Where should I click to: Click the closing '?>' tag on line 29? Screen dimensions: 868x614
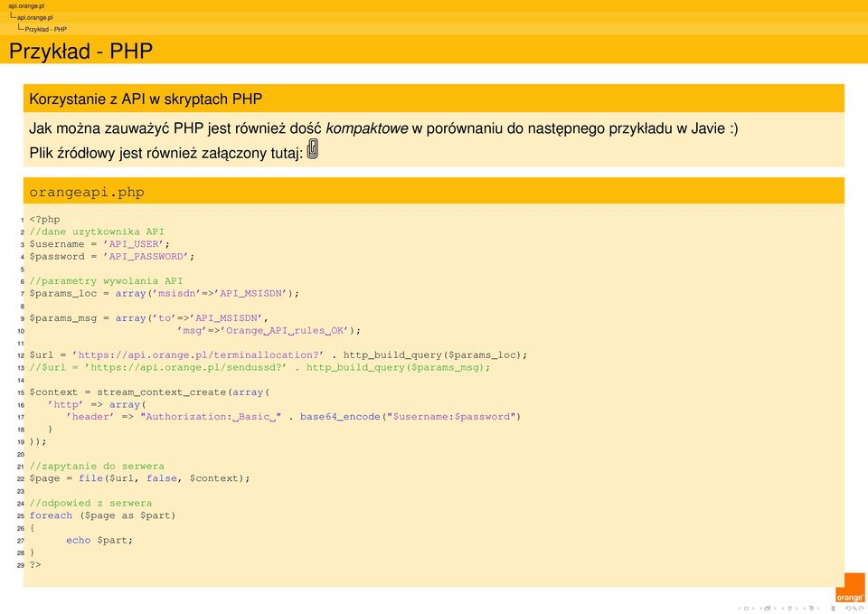pos(35,565)
